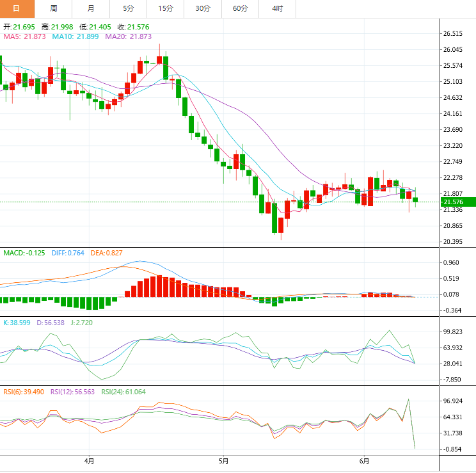Click the 24.161 price axis label
The image size is (476, 473).
click(x=453, y=114)
